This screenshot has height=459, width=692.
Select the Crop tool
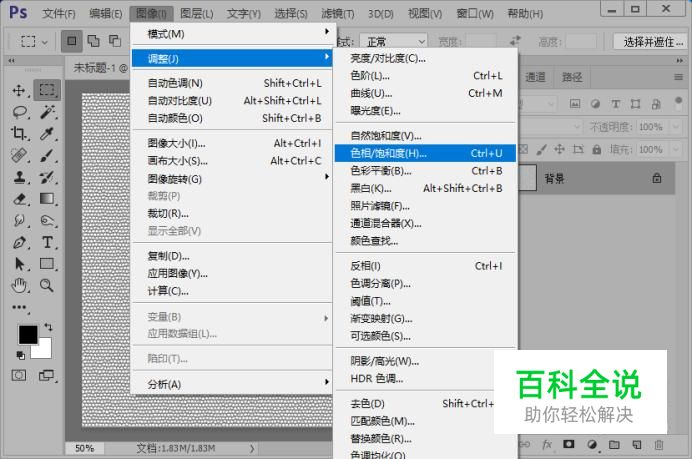(19, 133)
